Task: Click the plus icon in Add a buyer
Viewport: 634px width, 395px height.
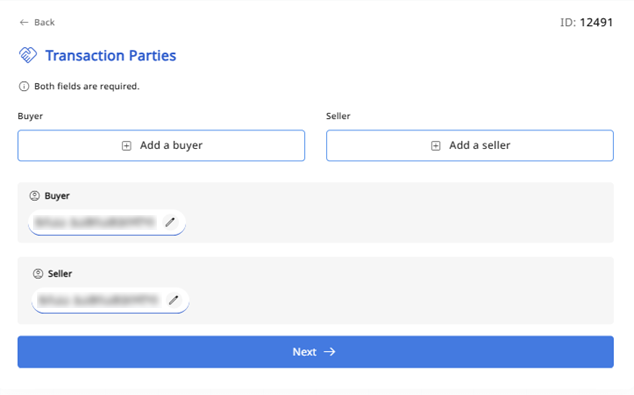Action: (x=127, y=146)
